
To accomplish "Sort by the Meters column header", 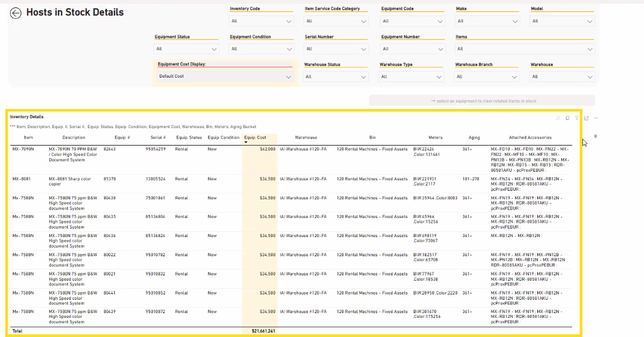I will click(x=435, y=138).
